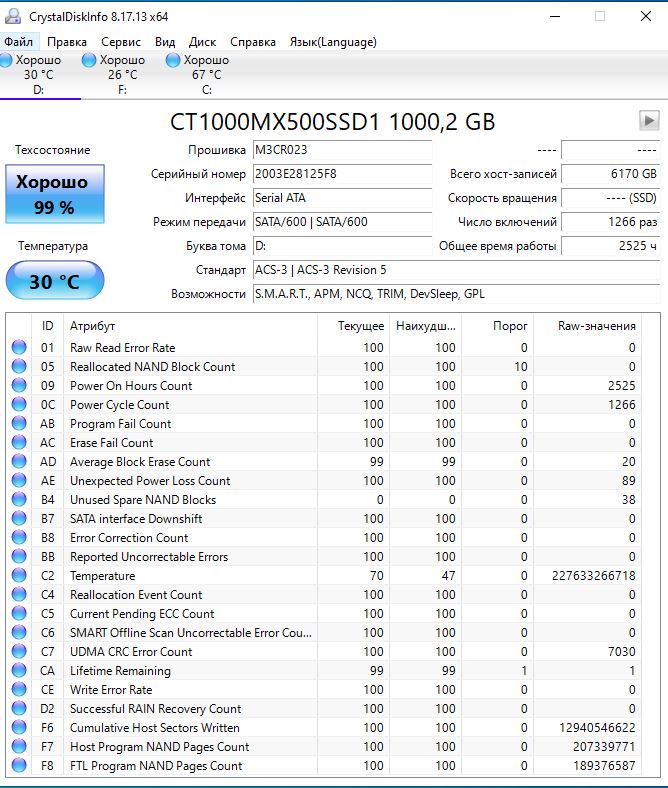The width and height of the screenshot is (668, 788).
Task: Click the Хорошо 99 % health status button
Action: (55, 194)
